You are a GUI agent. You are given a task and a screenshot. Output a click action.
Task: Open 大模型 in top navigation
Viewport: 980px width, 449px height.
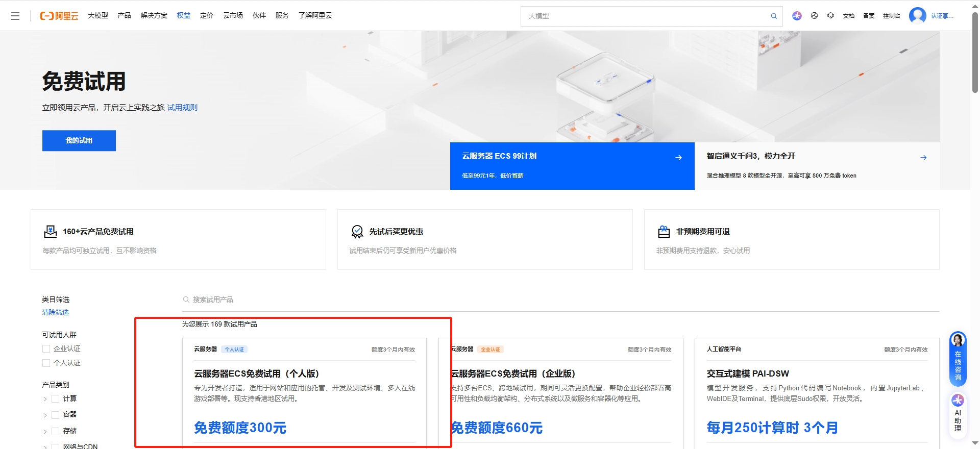(x=98, y=16)
